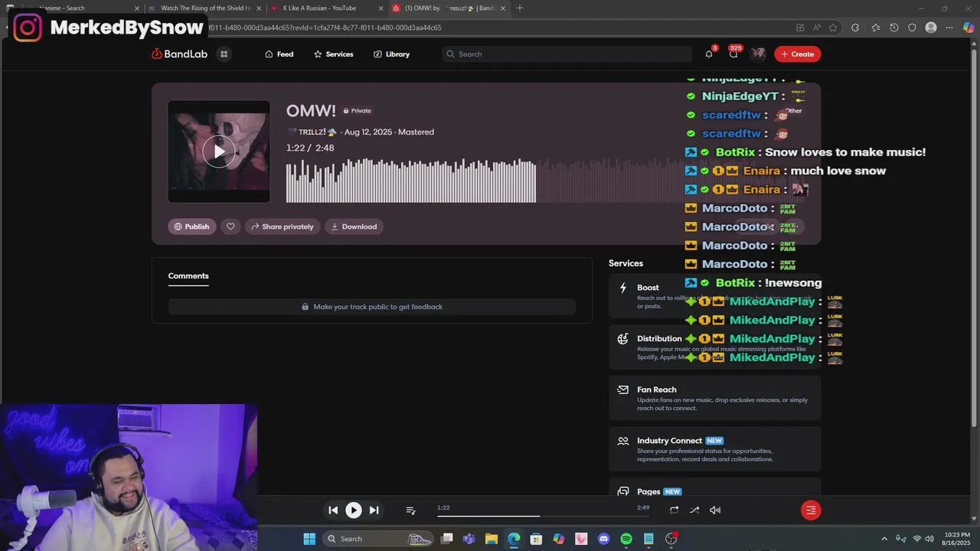The height and width of the screenshot is (551, 980).
Task: Open Copilot sidebar in Edge
Action: 969,28
